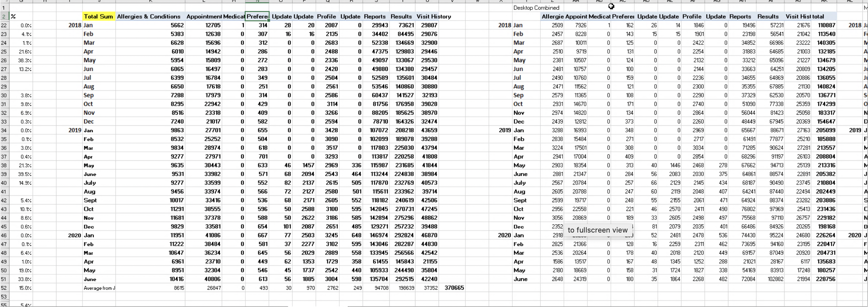The image size is (868, 307).
Task: Select the yellow Total Sum header cell
Action: click(99, 17)
